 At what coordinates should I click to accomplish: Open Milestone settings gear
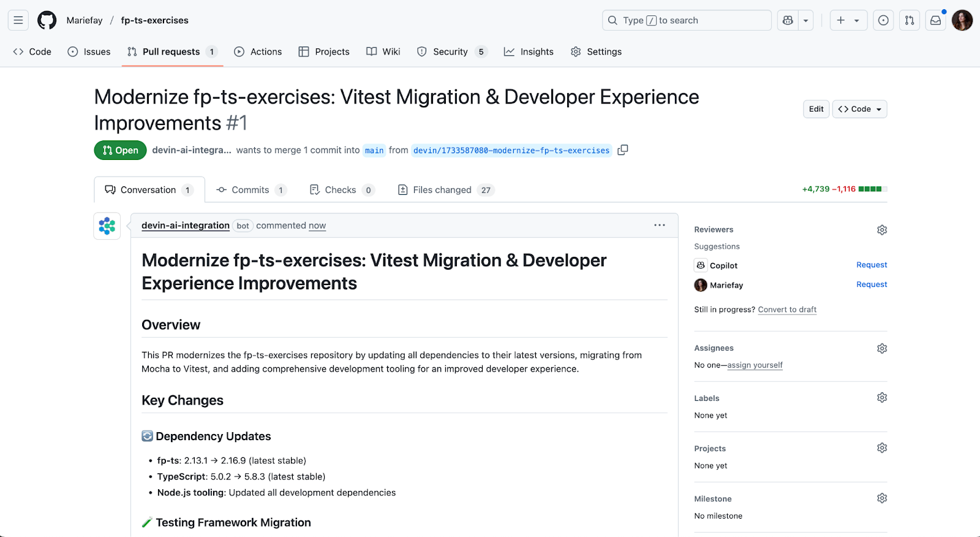pyautogui.click(x=882, y=498)
